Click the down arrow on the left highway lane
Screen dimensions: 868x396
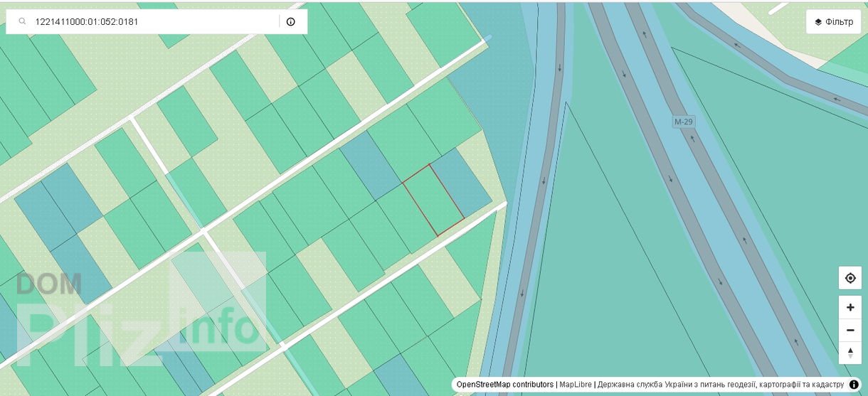544,181
